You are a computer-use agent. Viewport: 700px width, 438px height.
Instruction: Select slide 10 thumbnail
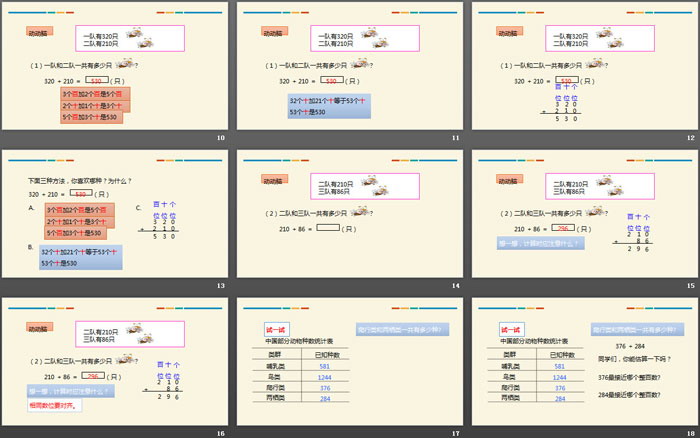(x=115, y=66)
